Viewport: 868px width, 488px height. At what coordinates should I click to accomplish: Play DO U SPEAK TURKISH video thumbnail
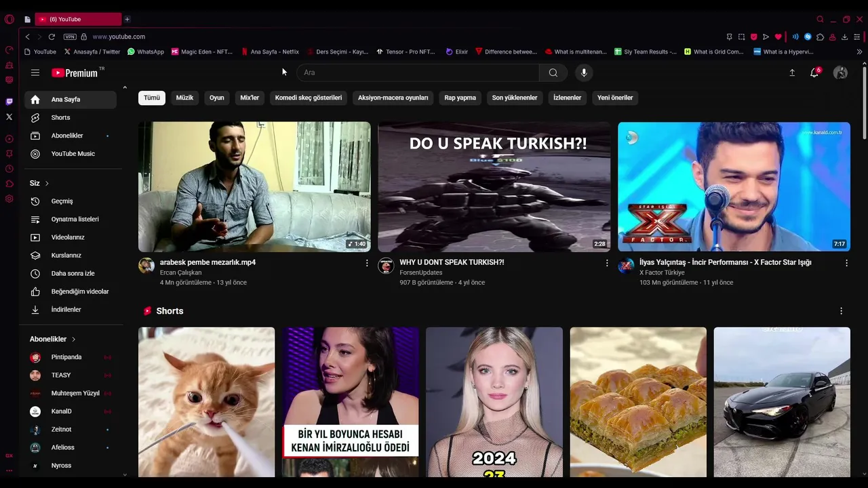(x=494, y=187)
